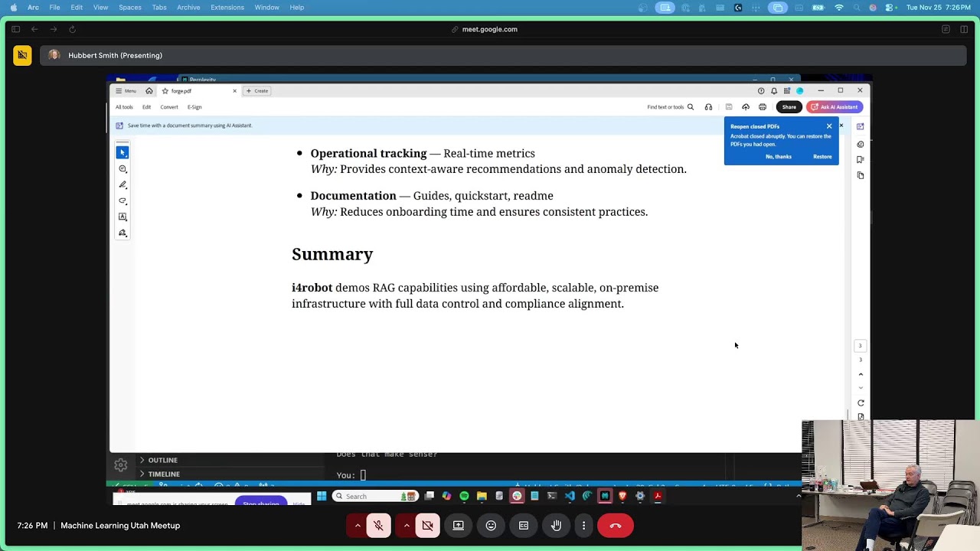
Task: Open Ask AI Assistant in Acrobat
Action: (835, 107)
